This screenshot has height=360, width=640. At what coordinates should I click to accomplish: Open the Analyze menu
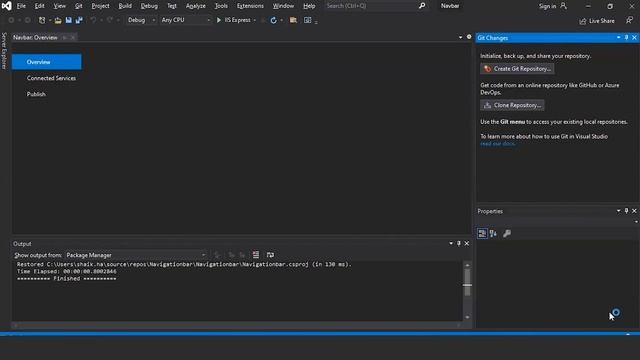(196, 6)
